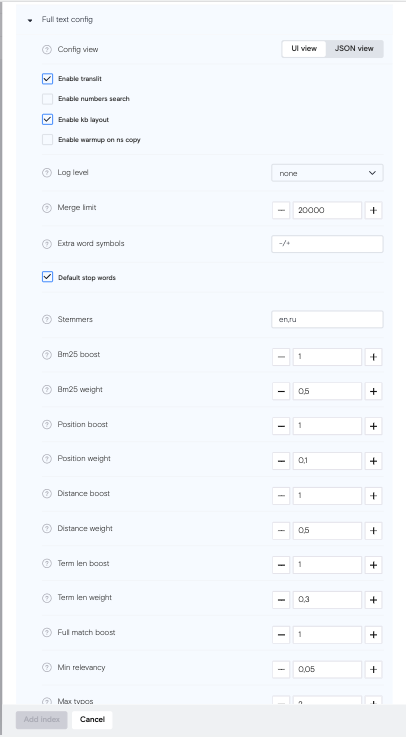
Task: Increase Merge limit with the plus button
Action: tap(374, 210)
